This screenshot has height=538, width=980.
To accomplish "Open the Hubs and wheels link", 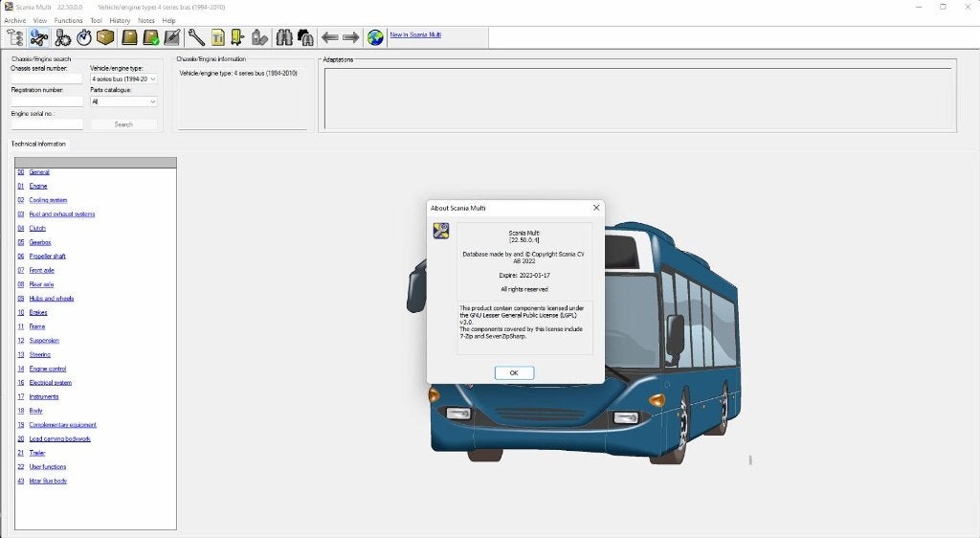I will pos(52,299).
